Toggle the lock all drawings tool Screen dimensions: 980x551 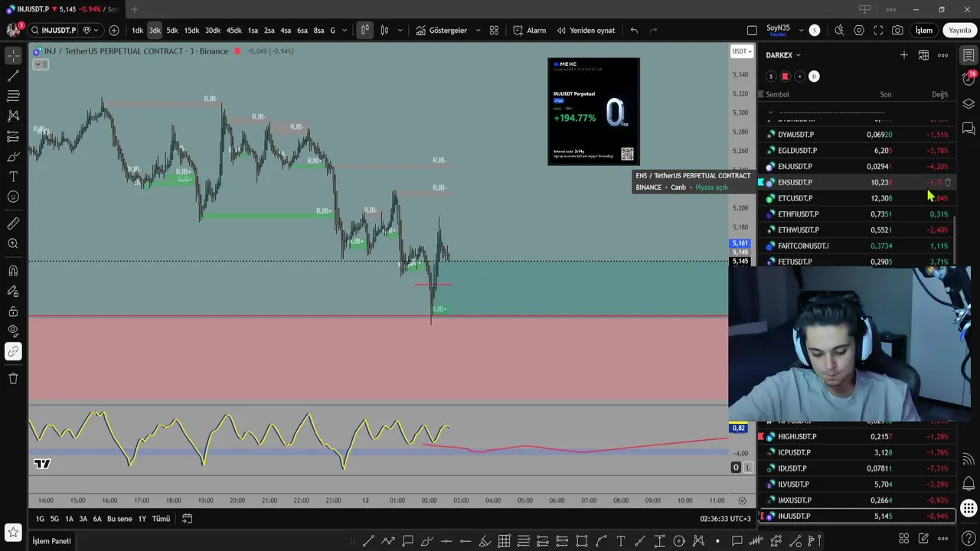click(x=13, y=311)
